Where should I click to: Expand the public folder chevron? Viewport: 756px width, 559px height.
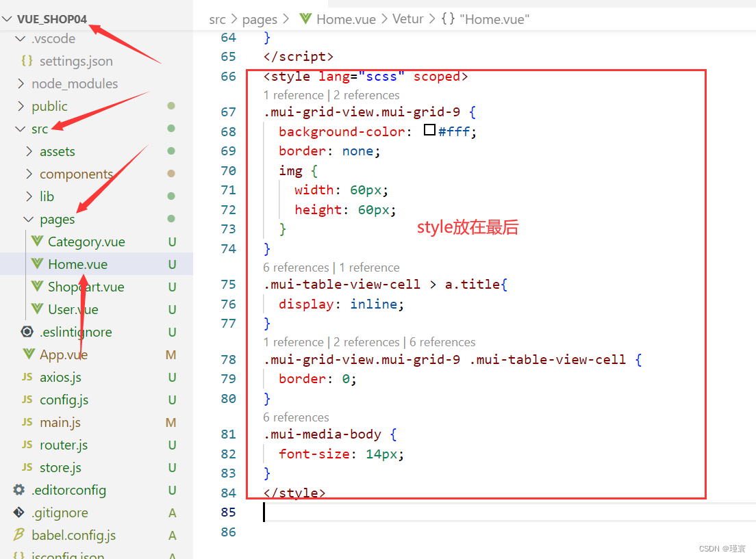[x=21, y=106]
